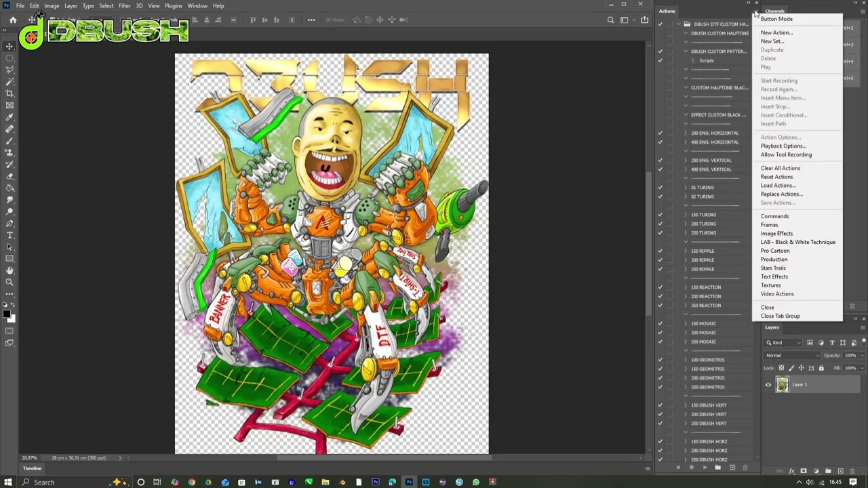
Task: Toggle checkmark for 200 ENG. HORIZONTAL action
Action: coord(660,133)
